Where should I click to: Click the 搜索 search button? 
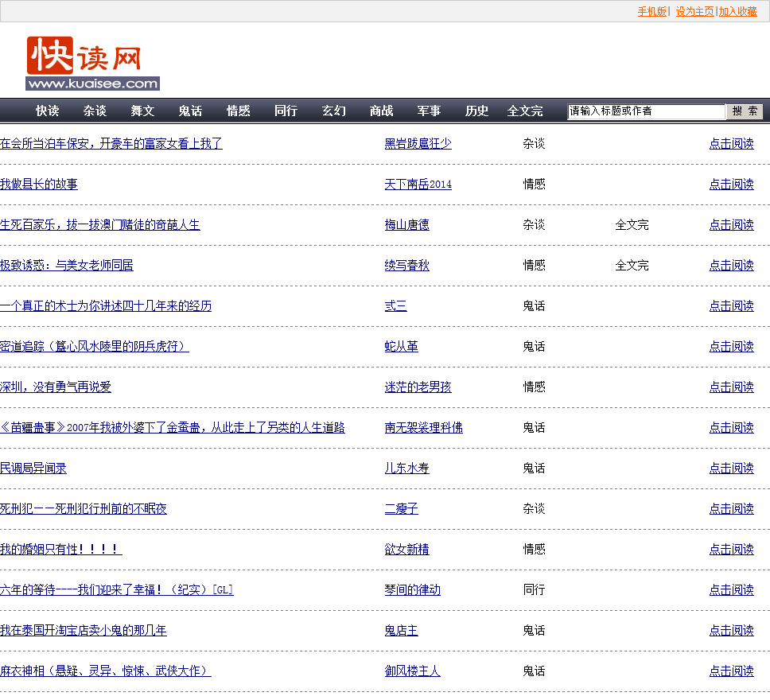[x=745, y=111]
